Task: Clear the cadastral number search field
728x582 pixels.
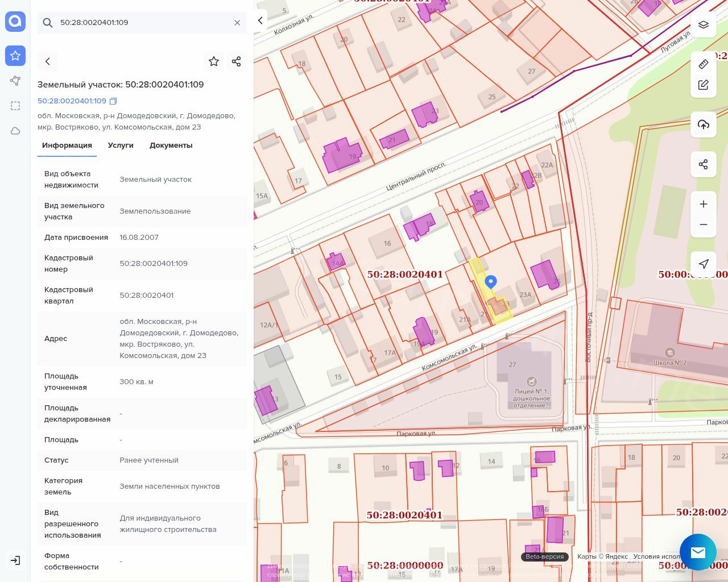Action: tap(237, 23)
